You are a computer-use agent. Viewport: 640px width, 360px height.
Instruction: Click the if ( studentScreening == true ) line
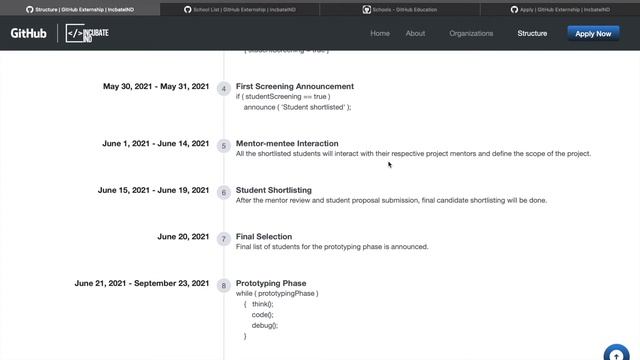pos(283,96)
